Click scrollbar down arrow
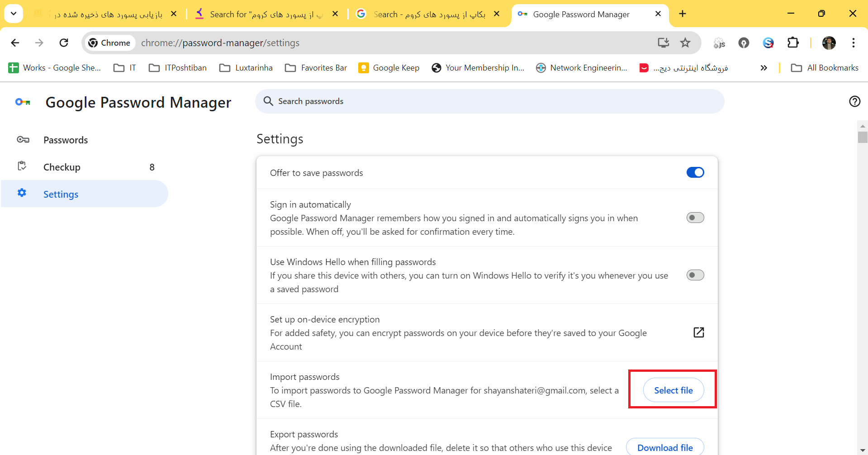The image size is (868, 455). point(862,450)
